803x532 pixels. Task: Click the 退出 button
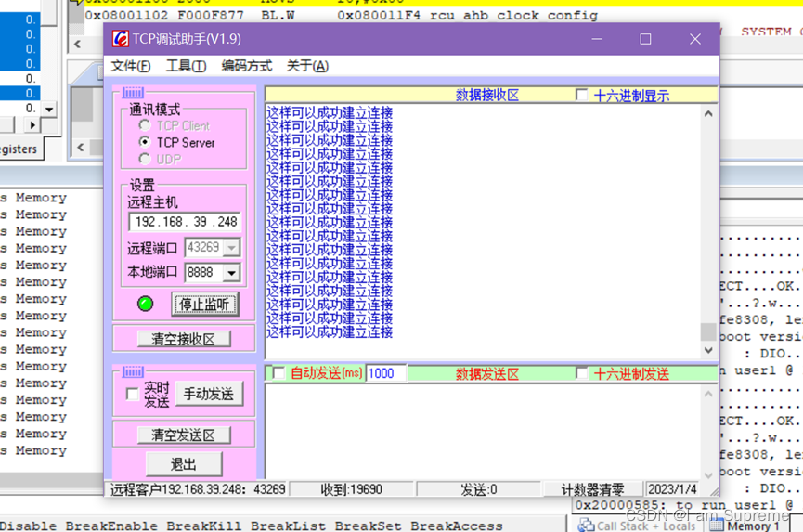click(184, 464)
